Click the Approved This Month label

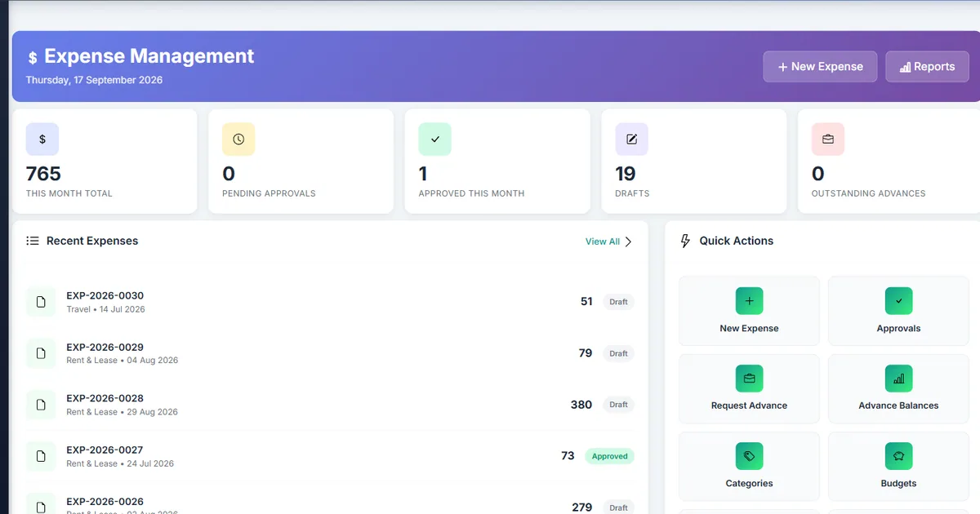click(471, 193)
